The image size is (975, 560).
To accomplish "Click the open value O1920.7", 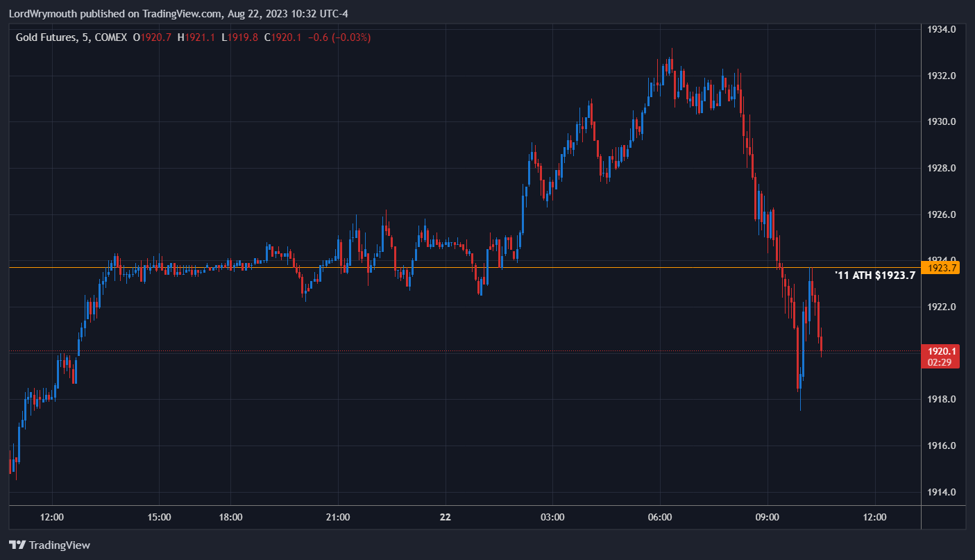I will (152, 37).
